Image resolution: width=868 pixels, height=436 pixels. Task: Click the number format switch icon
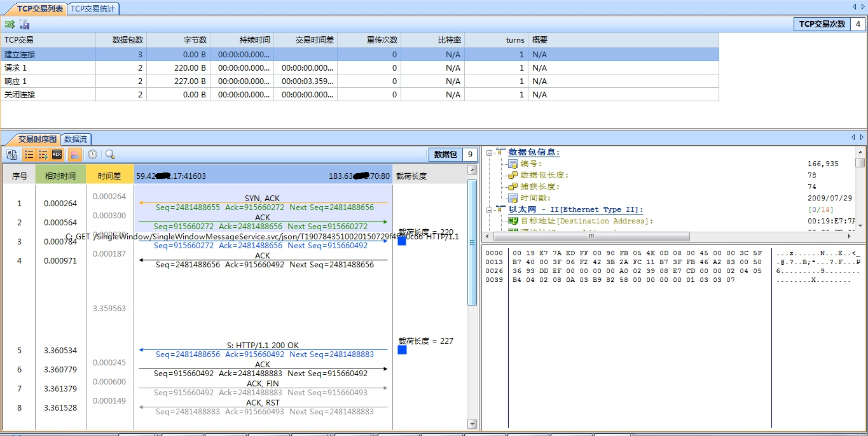tap(11, 155)
